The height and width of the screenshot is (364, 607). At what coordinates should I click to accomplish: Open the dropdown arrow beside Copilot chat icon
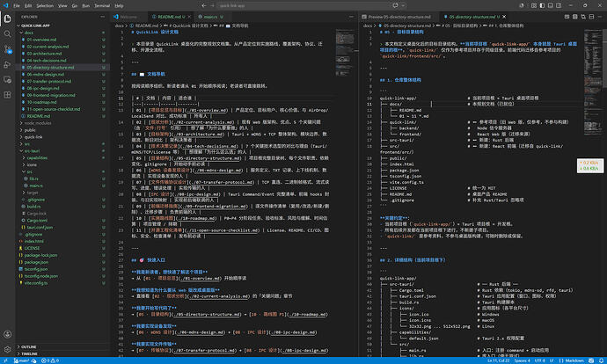click(x=403, y=5)
